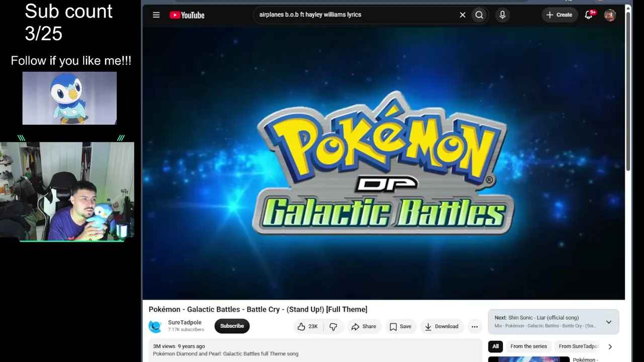644x362 pixels.
Task: Click the Galactic Battles video player
Action: click(383, 163)
